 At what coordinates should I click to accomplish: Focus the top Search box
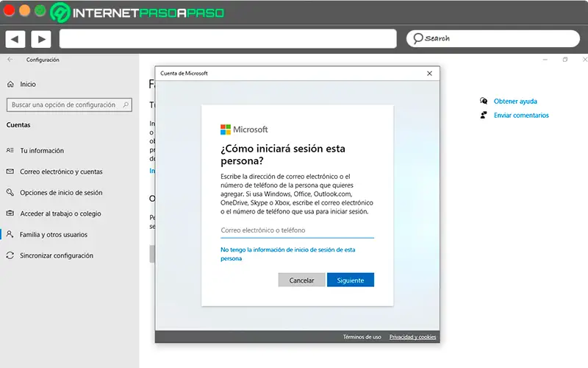(x=492, y=38)
